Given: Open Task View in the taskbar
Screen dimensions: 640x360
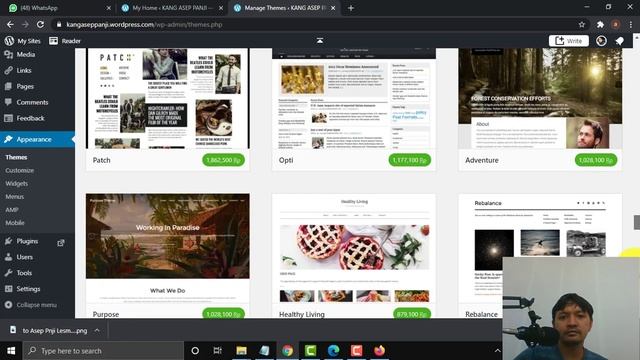Looking at the screenshot, I should click(218, 351).
